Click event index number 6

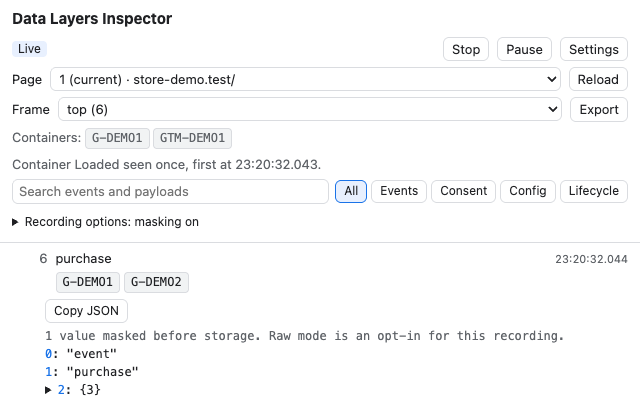(x=43, y=259)
